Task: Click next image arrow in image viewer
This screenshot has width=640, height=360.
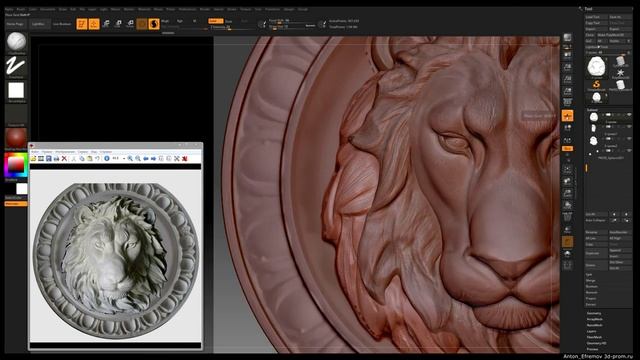Action: coord(153,158)
